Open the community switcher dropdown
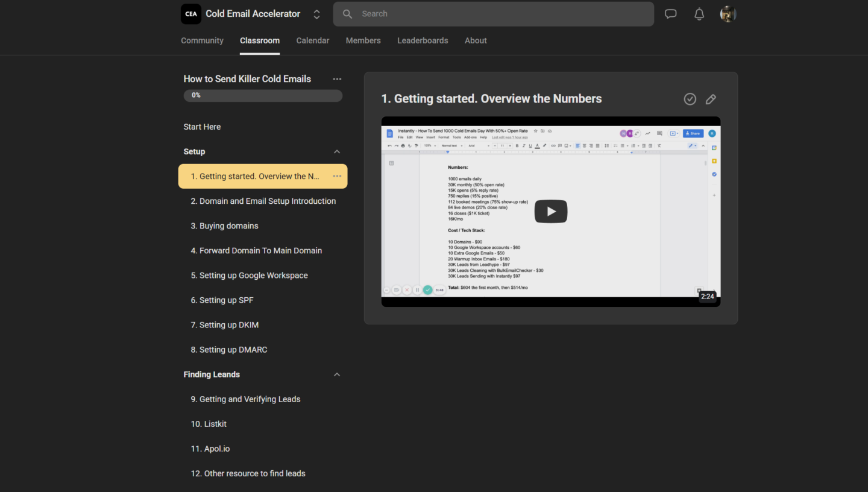The height and width of the screenshot is (492, 868). [x=316, y=14]
